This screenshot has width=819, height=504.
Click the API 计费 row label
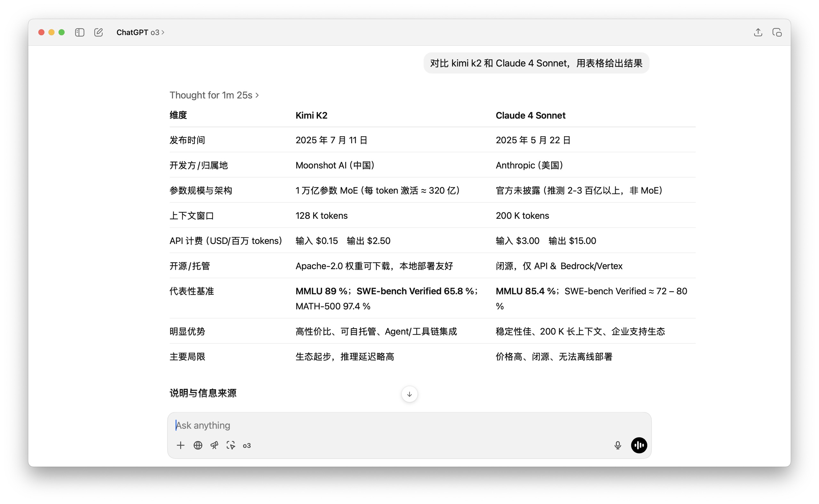point(226,241)
